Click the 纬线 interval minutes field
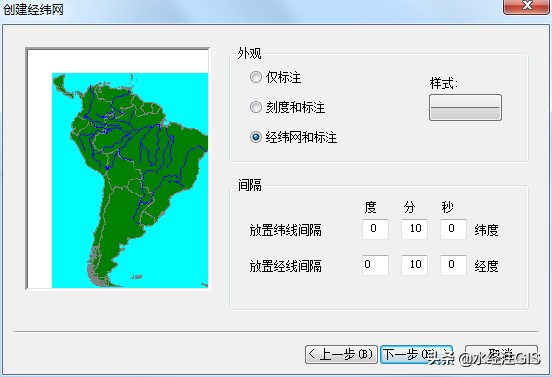Viewport: 552px width, 377px height. 414,229
